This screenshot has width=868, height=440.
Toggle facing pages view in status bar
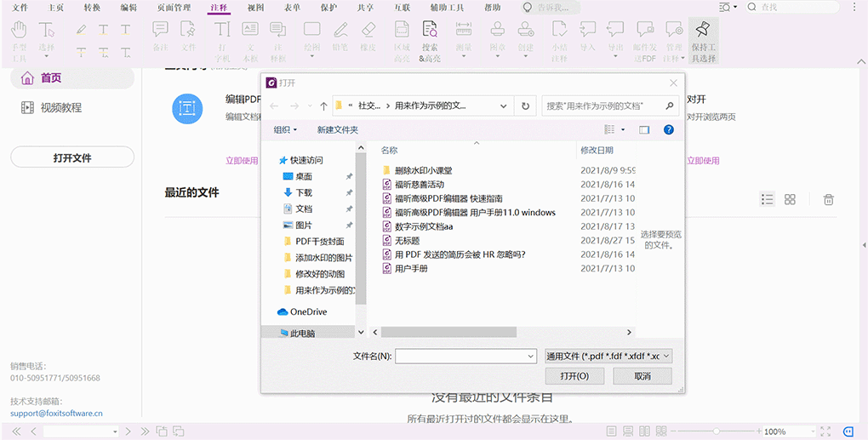(x=645, y=431)
